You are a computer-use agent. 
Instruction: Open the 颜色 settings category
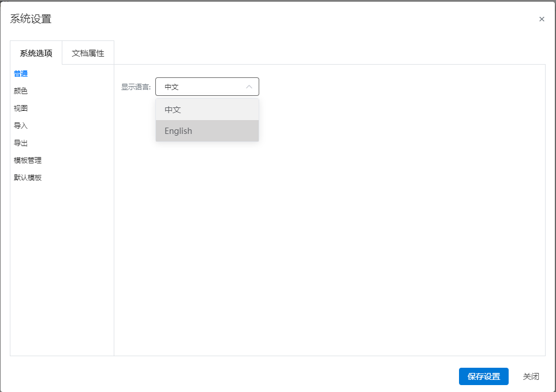[21, 91]
